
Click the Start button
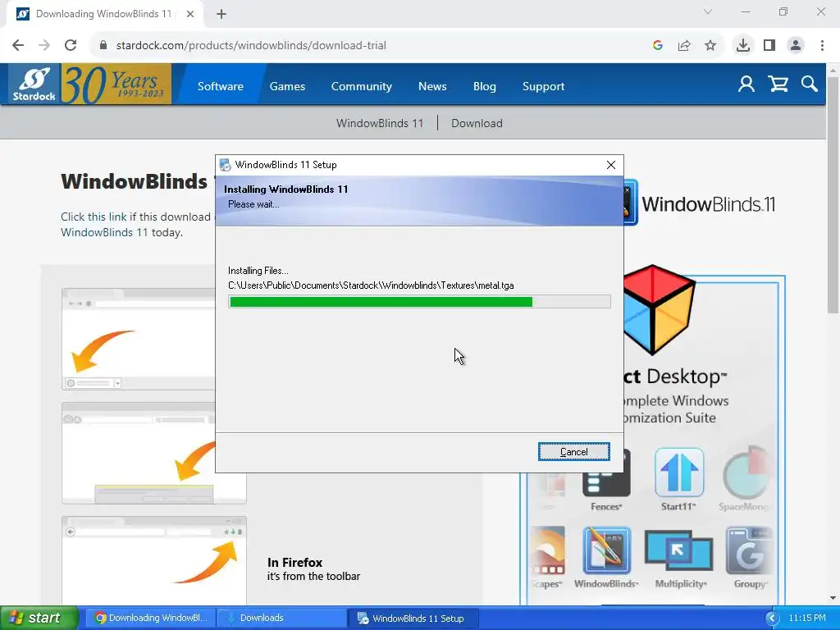coord(39,618)
